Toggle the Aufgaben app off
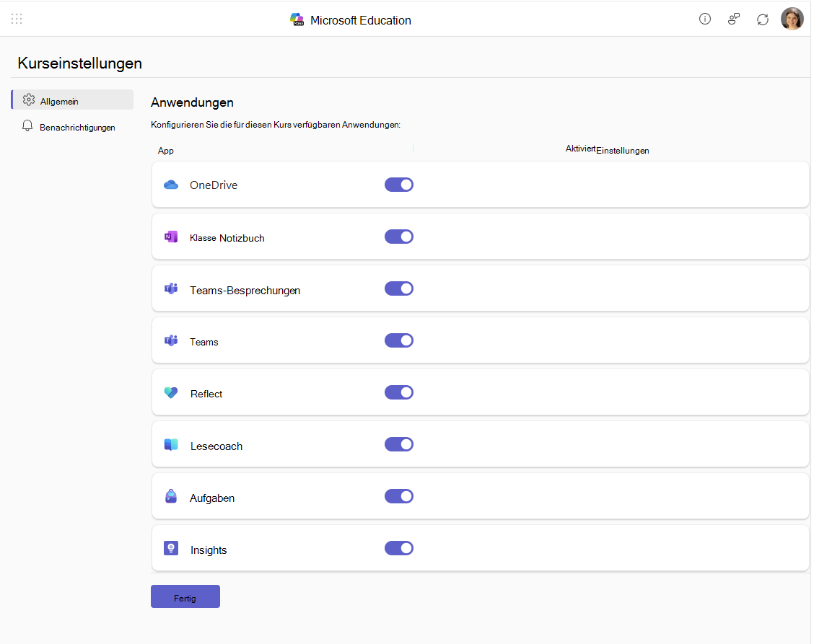This screenshot has width=814, height=644. 398,496
